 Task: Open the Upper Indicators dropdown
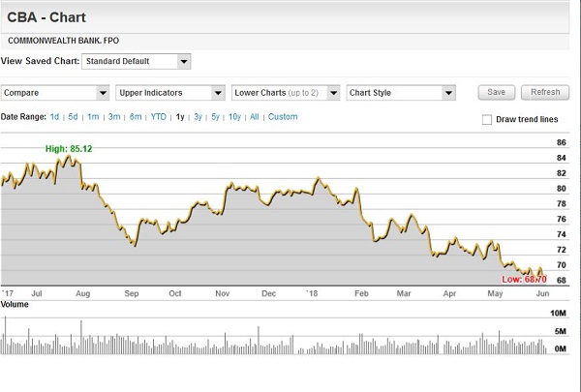[169, 93]
